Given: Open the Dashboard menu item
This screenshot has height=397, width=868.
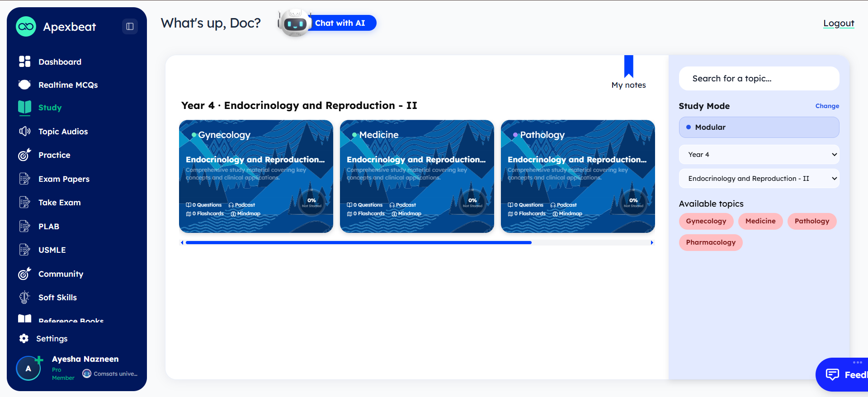Looking at the screenshot, I should tap(60, 61).
